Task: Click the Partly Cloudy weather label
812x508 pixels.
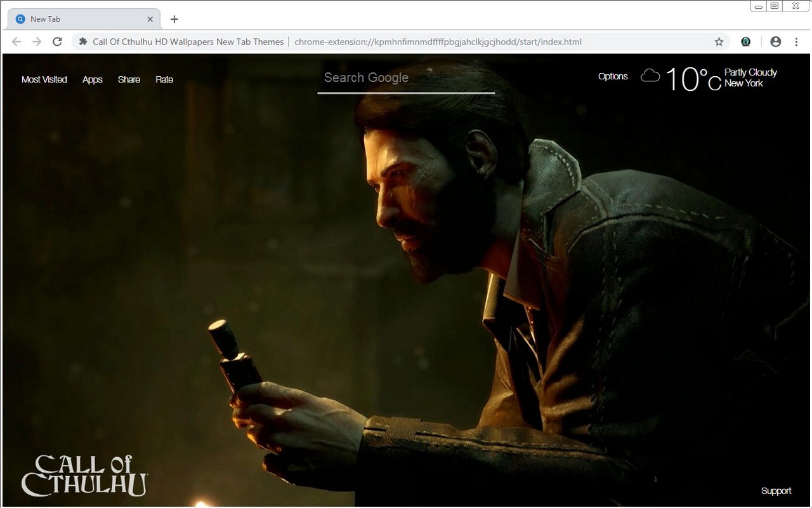Action: pyautogui.click(x=750, y=72)
